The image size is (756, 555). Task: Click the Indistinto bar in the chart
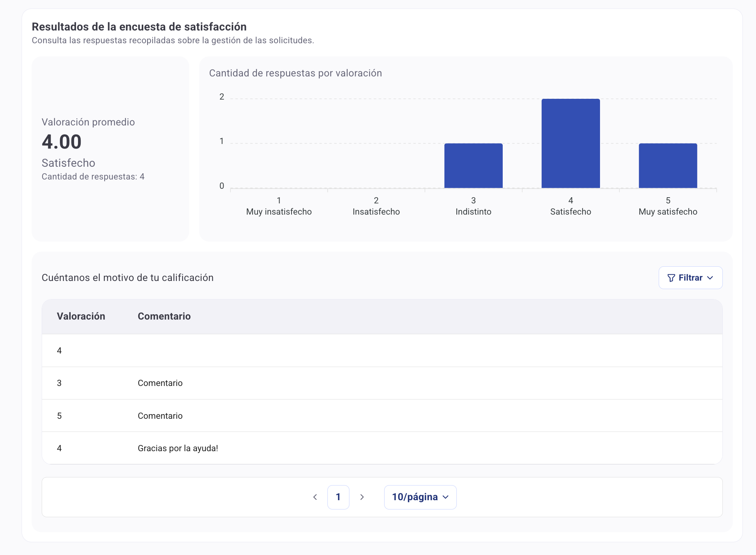point(473,166)
